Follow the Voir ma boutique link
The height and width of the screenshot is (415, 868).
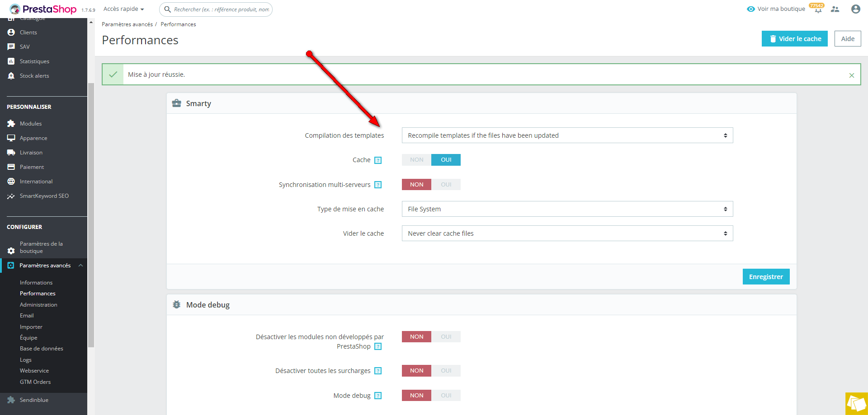pyautogui.click(x=781, y=9)
